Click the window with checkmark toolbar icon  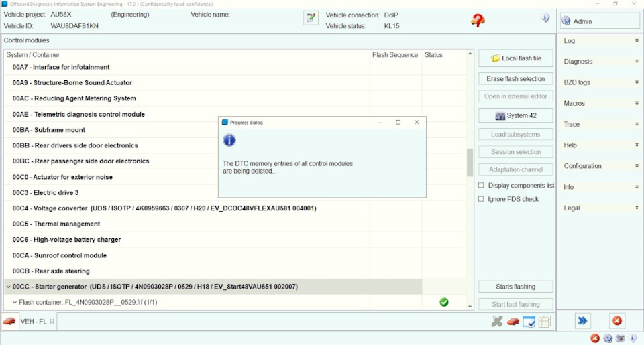point(529,322)
